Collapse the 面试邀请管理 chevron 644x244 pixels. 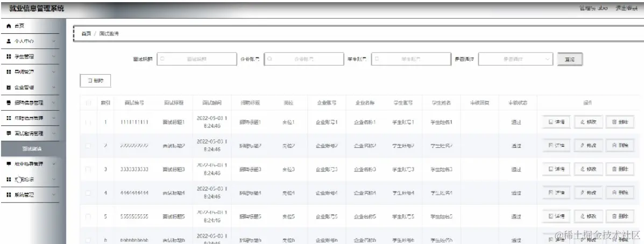click(x=54, y=133)
